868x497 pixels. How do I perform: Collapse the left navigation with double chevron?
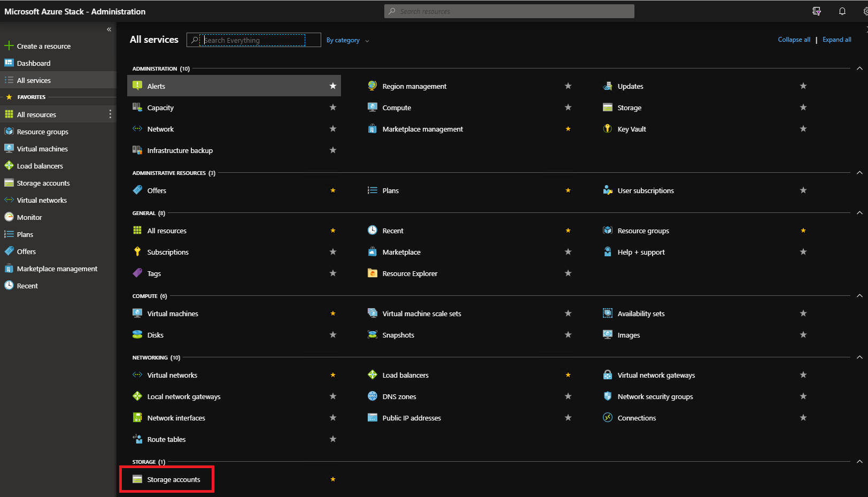(108, 29)
